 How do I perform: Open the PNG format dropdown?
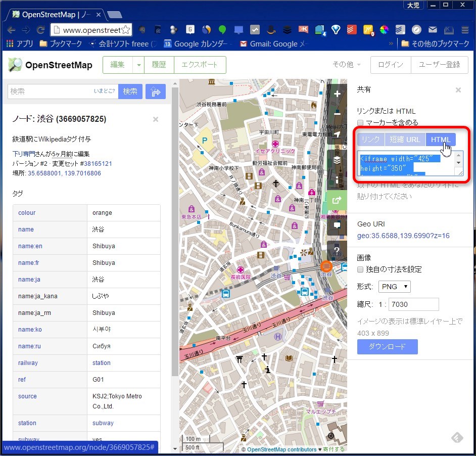[x=394, y=287]
